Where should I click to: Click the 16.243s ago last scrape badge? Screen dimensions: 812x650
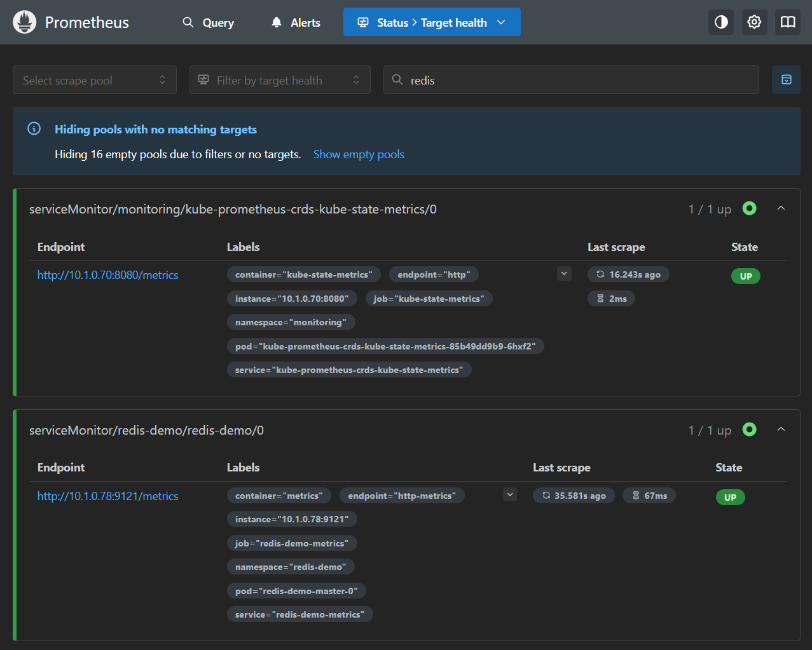click(628, 274)
